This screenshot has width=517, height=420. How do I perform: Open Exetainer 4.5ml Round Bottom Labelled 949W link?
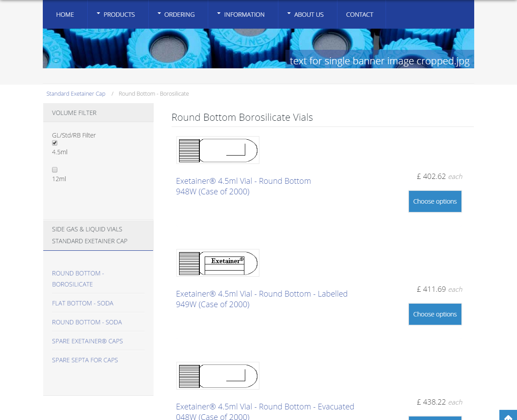click(x=262, y=299)
